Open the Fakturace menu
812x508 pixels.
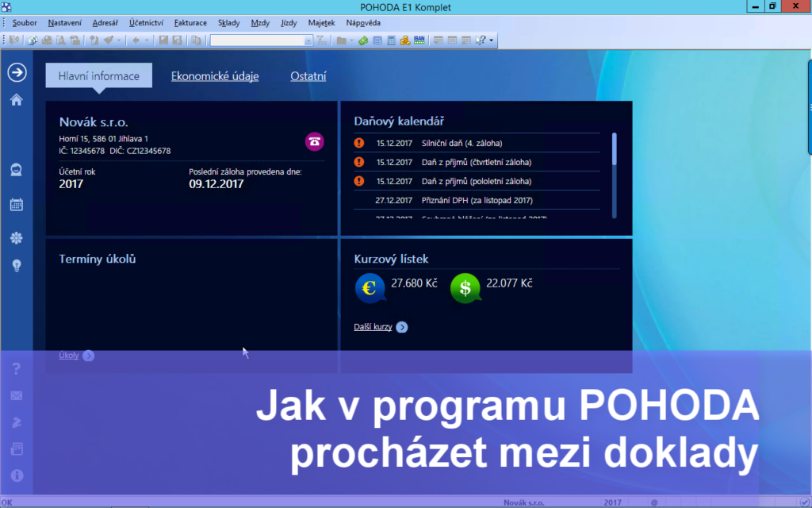point(190,23)
